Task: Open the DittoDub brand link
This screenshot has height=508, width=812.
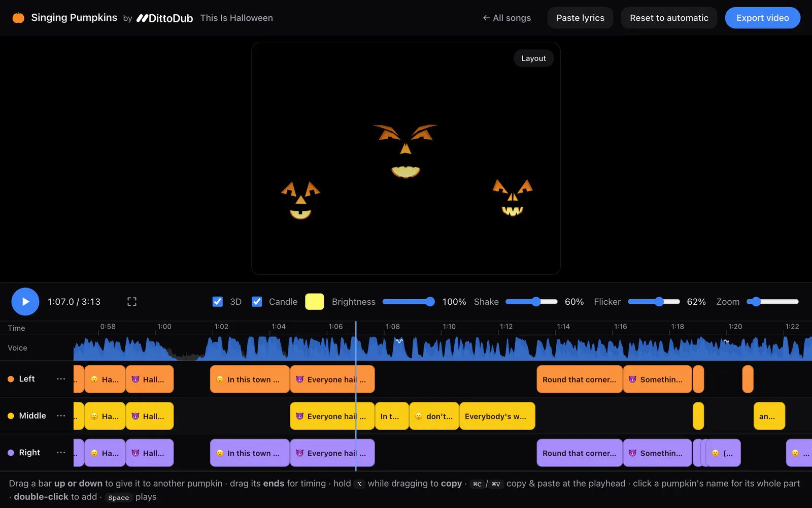Action: (165, 18)
